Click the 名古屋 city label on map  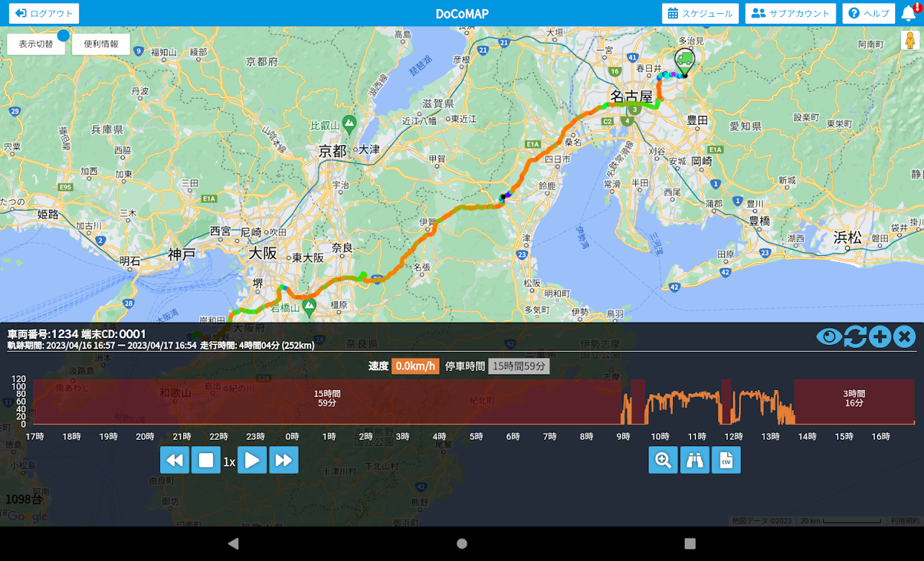pyautogui.click(x=631, y=95)
